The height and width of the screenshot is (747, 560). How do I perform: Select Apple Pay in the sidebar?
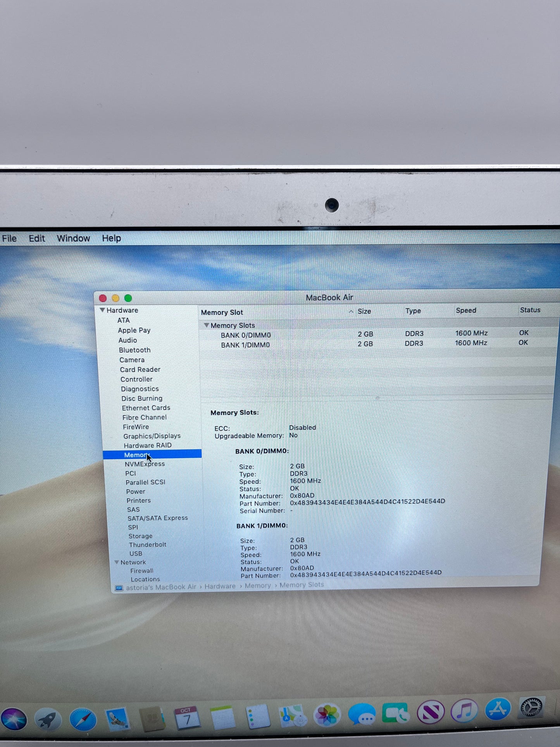pos(134,330)
